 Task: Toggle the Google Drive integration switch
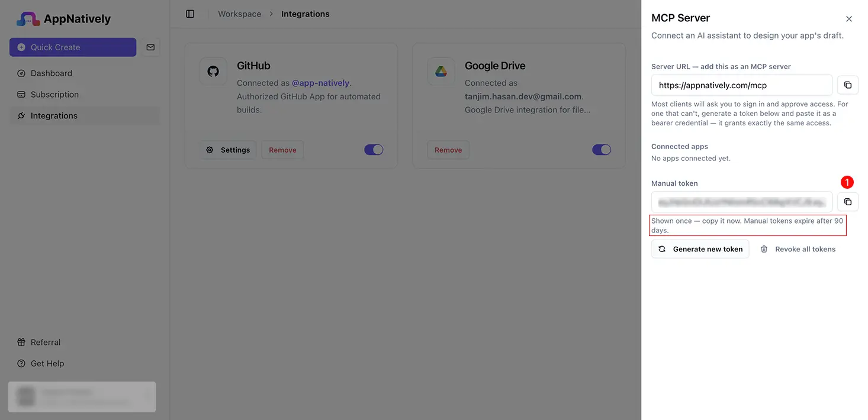[x=602, y=150]
